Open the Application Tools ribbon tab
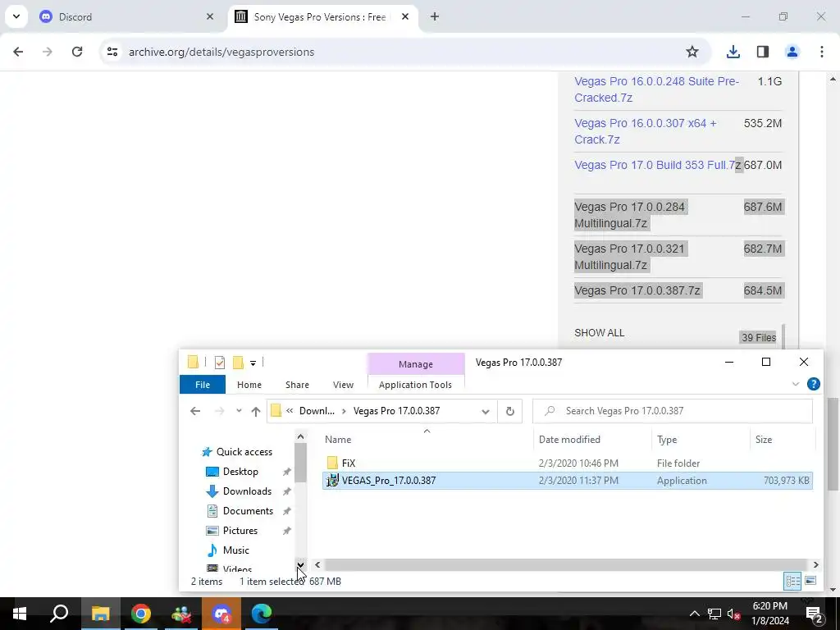This screenshot has height=630, width=840. pyautogui.click(x=415, y=385)
